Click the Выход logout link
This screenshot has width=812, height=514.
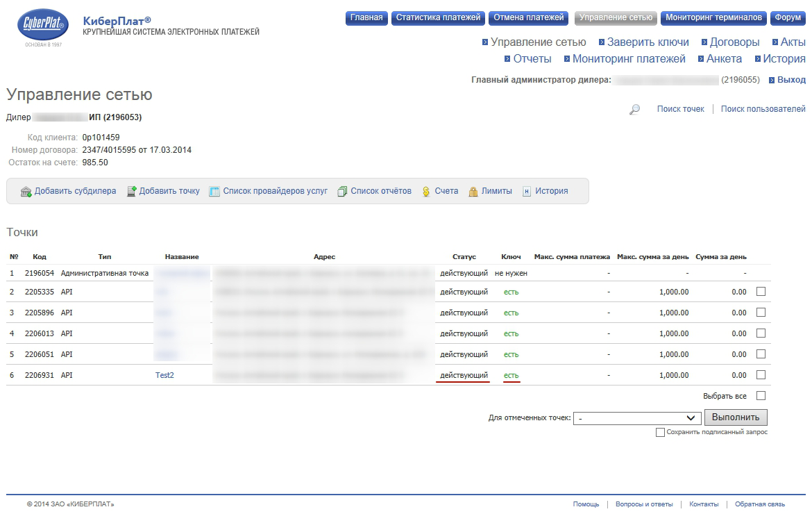click(791, 80)
